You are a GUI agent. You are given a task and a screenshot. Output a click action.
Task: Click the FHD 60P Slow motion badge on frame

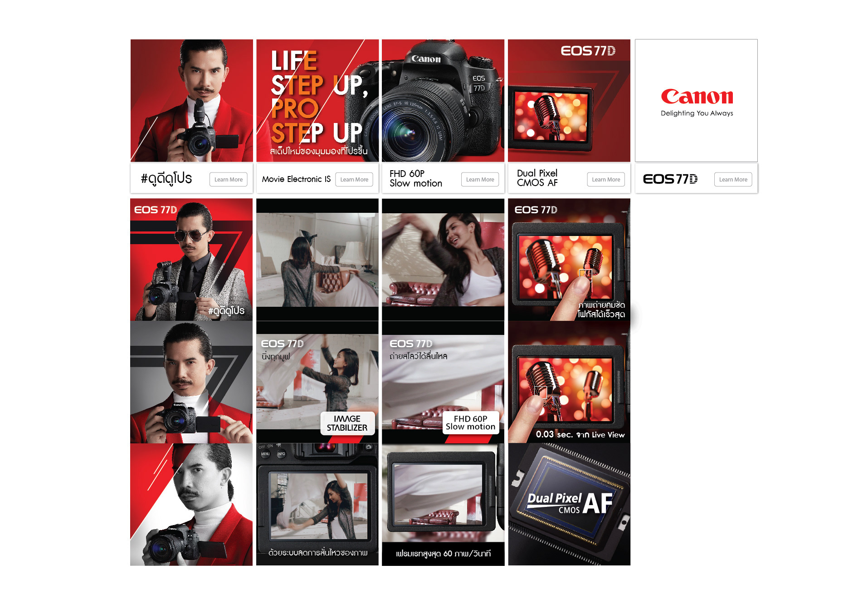tap(471, 422)
